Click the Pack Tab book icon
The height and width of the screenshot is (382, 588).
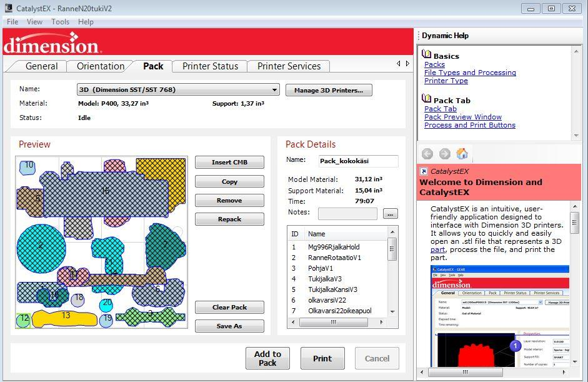point(426,99)
